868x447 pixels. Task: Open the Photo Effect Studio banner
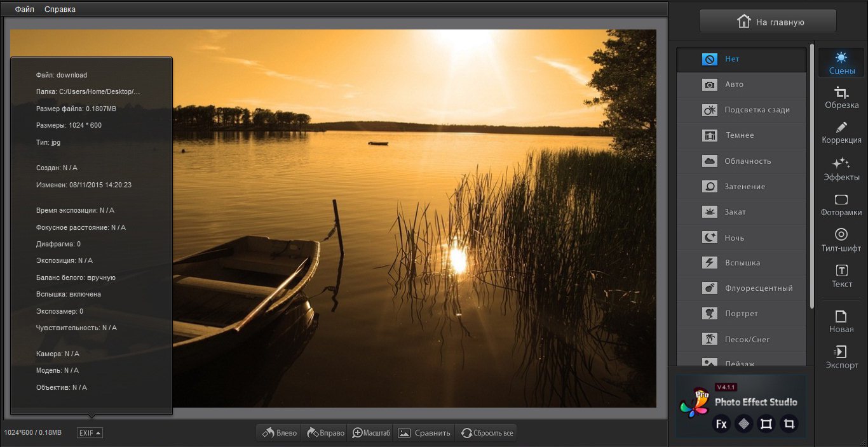pos(740,406)
